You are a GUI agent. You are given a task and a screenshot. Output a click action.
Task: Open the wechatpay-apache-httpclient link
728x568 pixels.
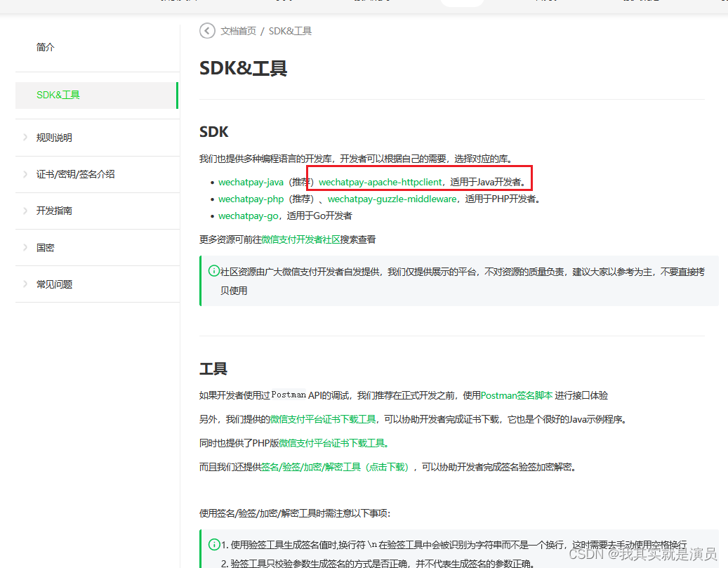[380, 182]
